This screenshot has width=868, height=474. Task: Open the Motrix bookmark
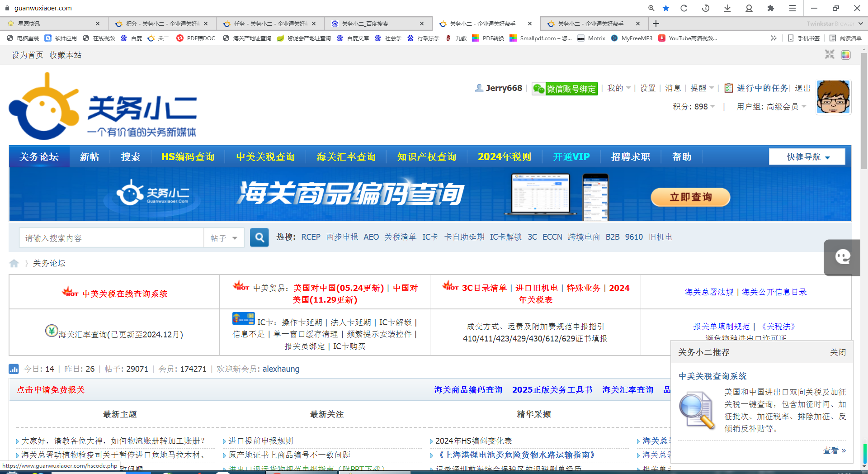(x=591, y=38)
